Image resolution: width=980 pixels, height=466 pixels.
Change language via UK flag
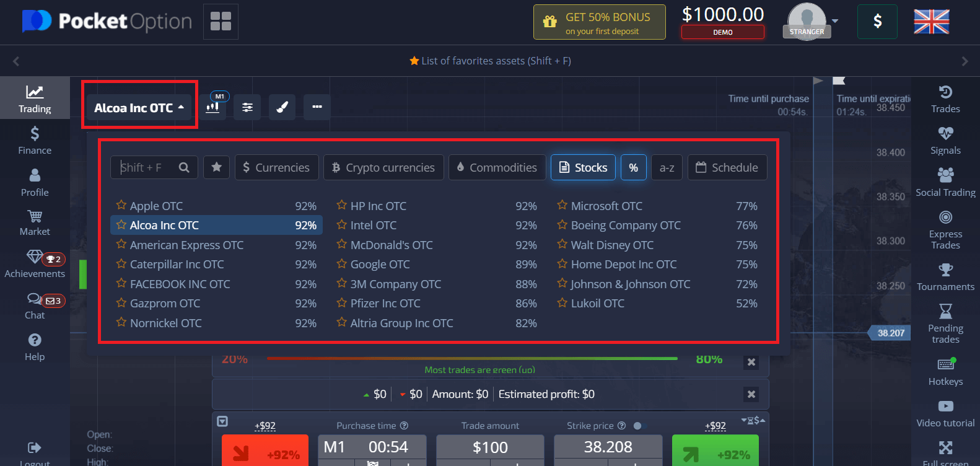[x=932, y=22]
